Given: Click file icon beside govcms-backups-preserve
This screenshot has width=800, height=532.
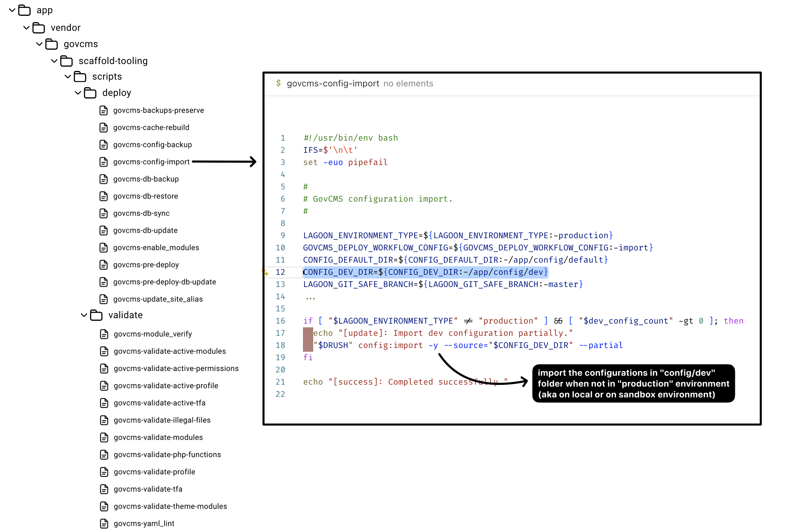Looking at the screenshot, I should point(103,110).
